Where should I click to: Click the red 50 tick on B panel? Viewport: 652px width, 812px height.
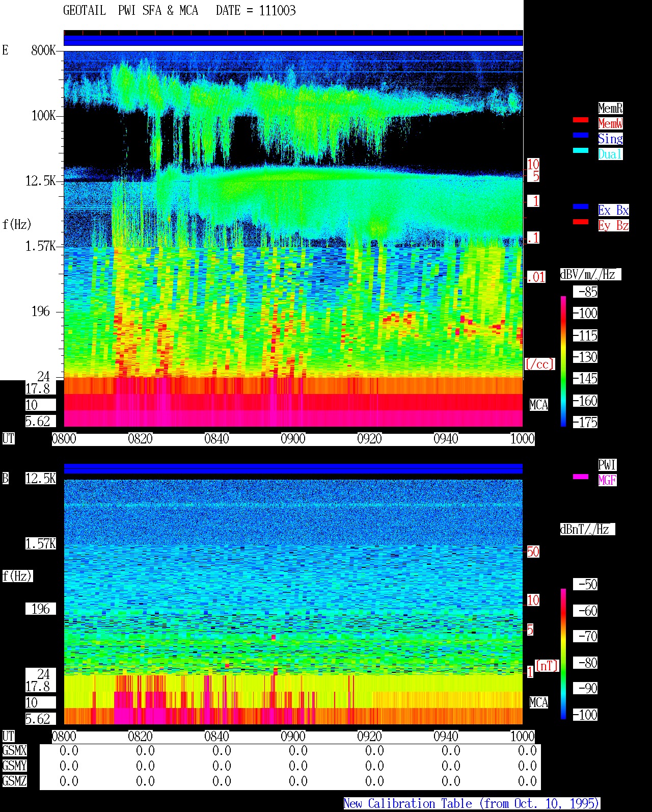[533, 552]
